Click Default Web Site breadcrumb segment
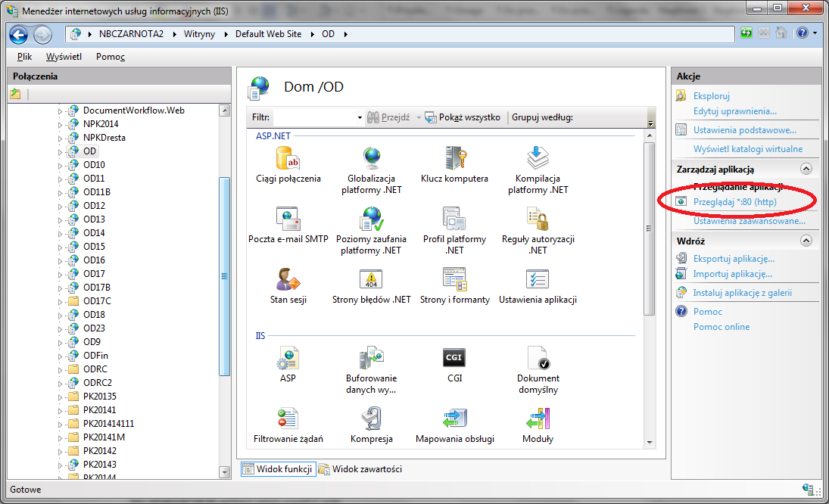829x504 pixels. [269, 34]
